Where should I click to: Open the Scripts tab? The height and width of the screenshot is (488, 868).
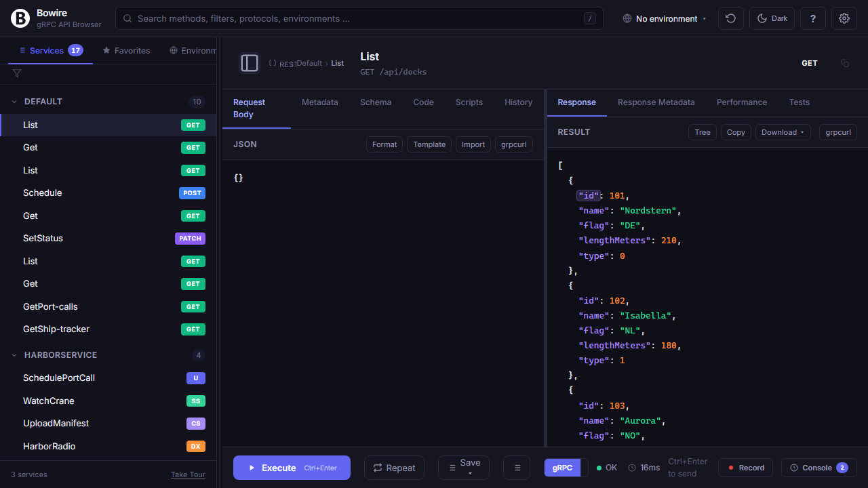(469, 102)
